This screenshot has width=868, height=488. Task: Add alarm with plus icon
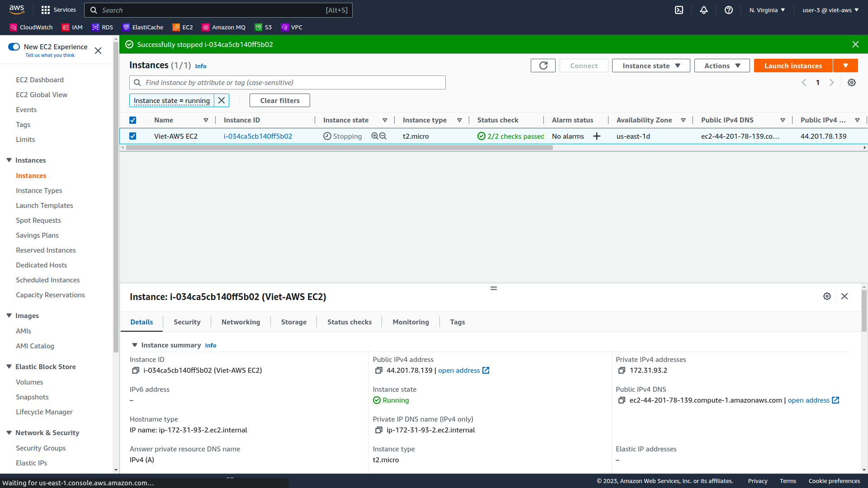597,136
